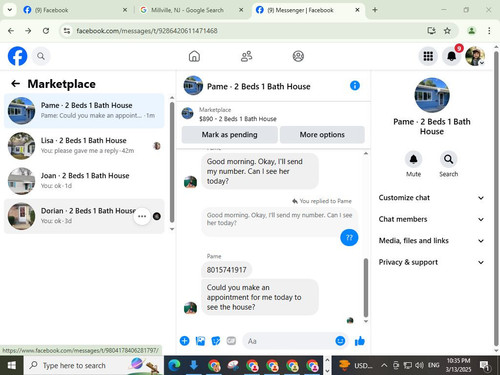Navigate back in the browser
This screenshot has height=375, width=500.
tap(11, 31)
